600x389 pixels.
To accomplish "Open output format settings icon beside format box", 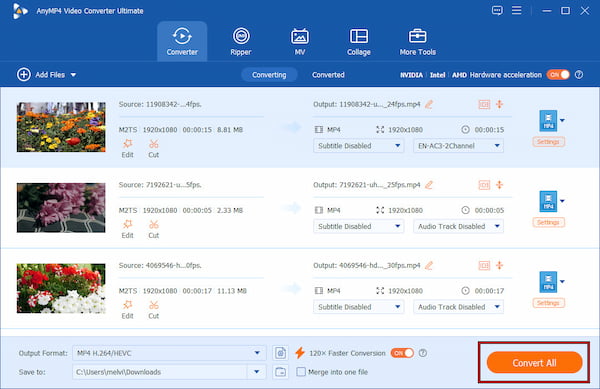I will 280,353.
